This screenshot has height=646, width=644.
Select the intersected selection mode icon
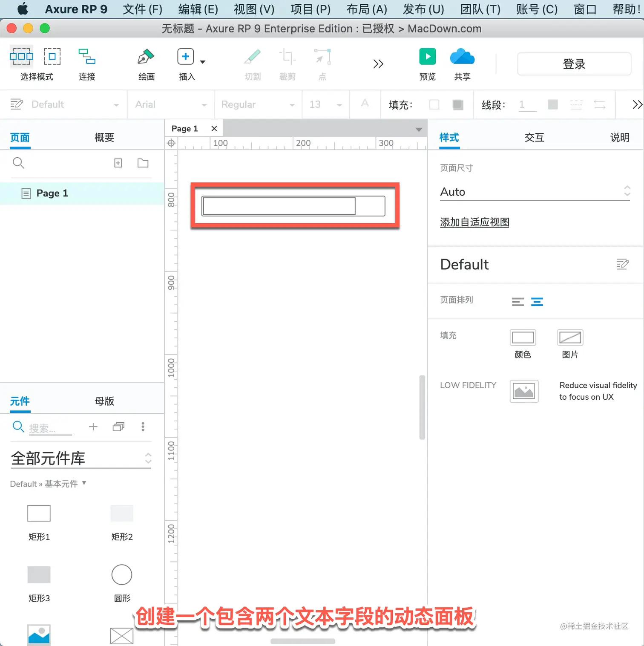pyautogui.click(x=21, y=56)
